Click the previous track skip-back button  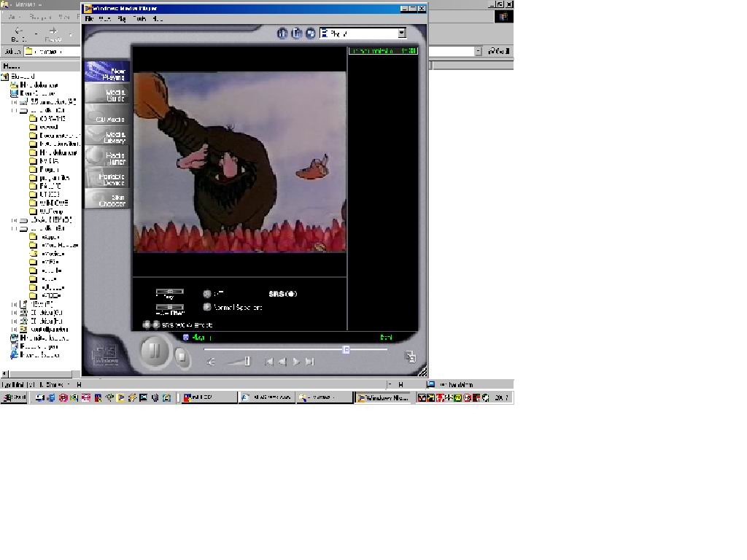click(x=268, y=362)
